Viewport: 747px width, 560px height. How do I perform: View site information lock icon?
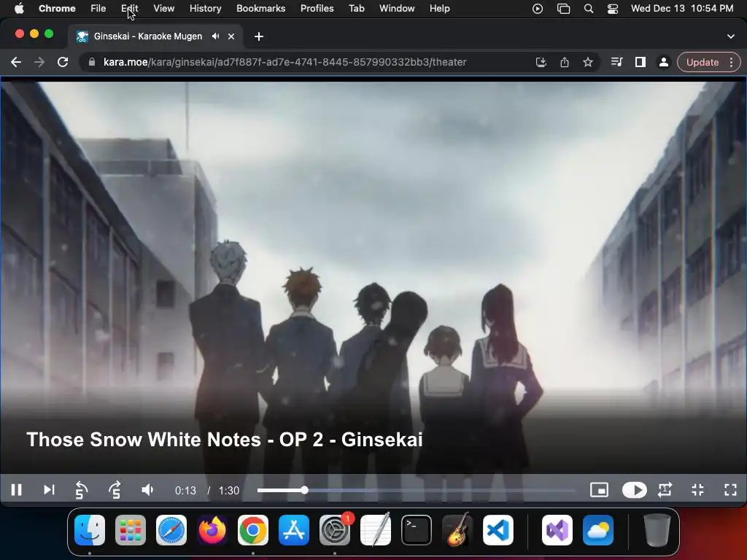(92, 62)
